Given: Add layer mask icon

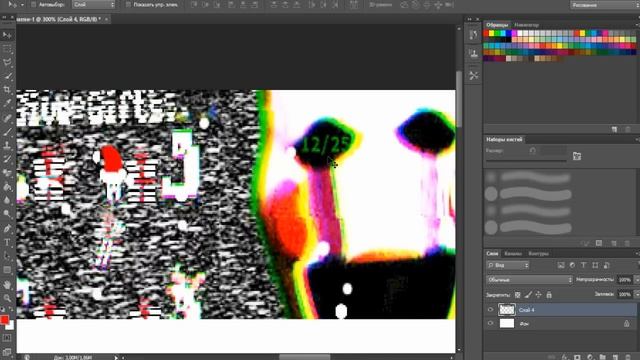Looking at the screenshot, I should click(x=577, y=357).
